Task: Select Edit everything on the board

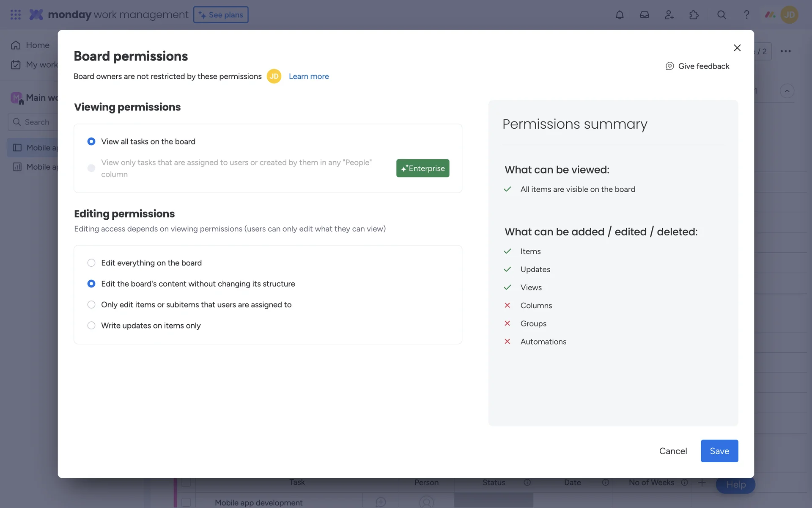Action: (x=91, y=263)
